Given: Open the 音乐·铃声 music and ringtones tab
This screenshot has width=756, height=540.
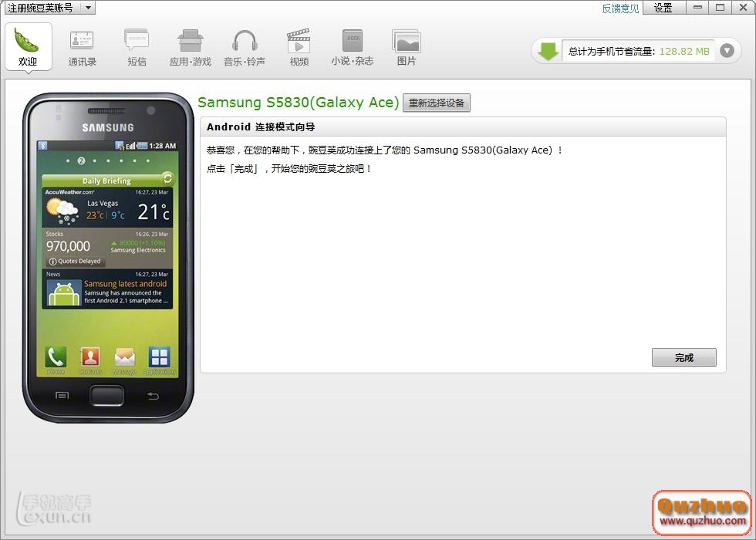Looking at the screenshot, I should 245,48.
